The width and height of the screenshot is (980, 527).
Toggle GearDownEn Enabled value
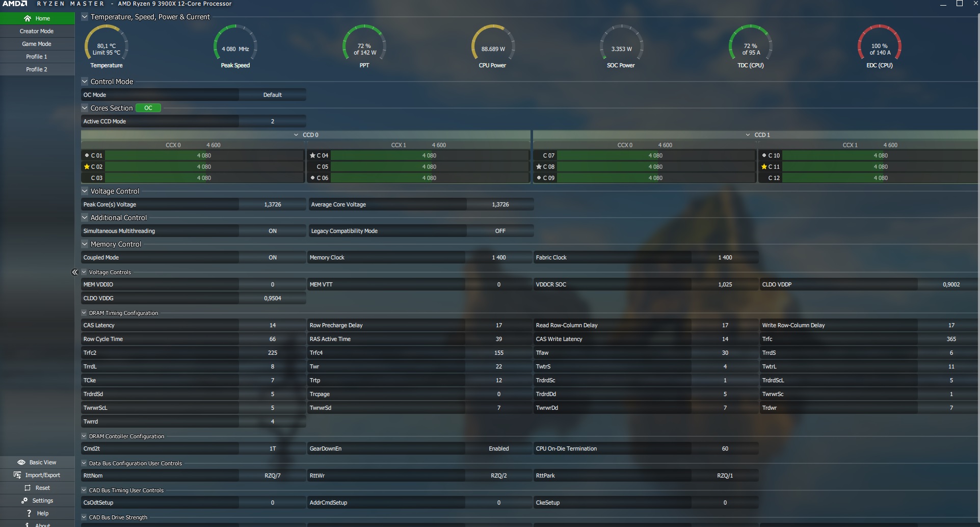499,449
